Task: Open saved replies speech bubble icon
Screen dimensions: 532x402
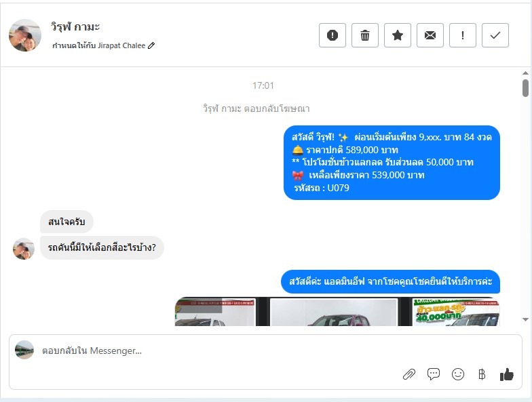Action: (433, 374)
